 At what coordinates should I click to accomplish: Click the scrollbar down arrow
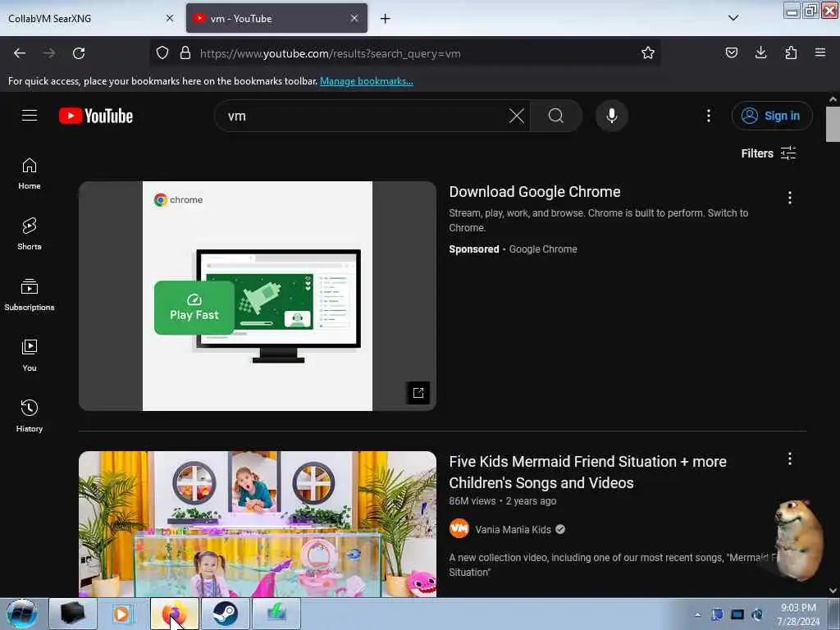(833, 591)
